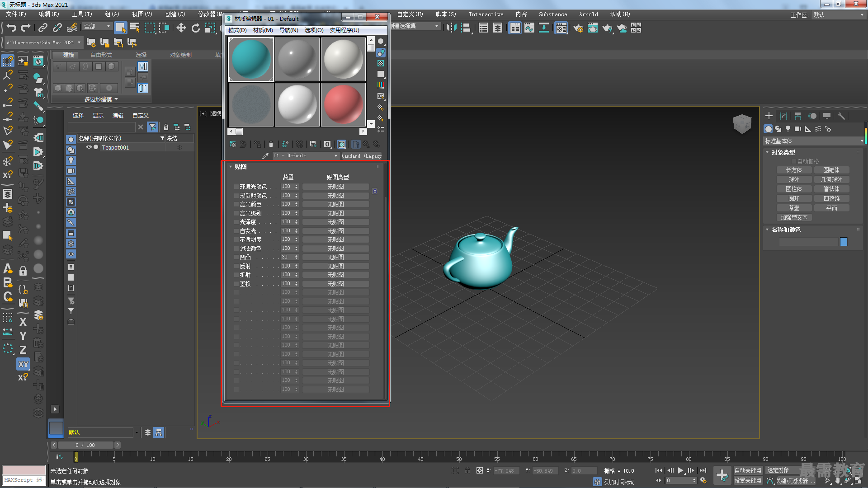Enable the 不透明度 map checkbox
The image size is (868, 488).
[x=236, y=239]
